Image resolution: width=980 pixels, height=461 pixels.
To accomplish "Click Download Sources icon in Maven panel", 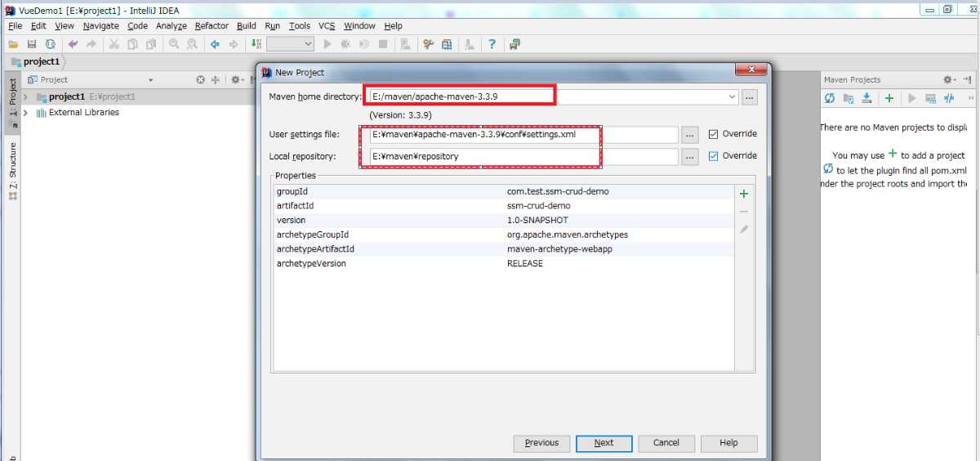I will point(867,98).
